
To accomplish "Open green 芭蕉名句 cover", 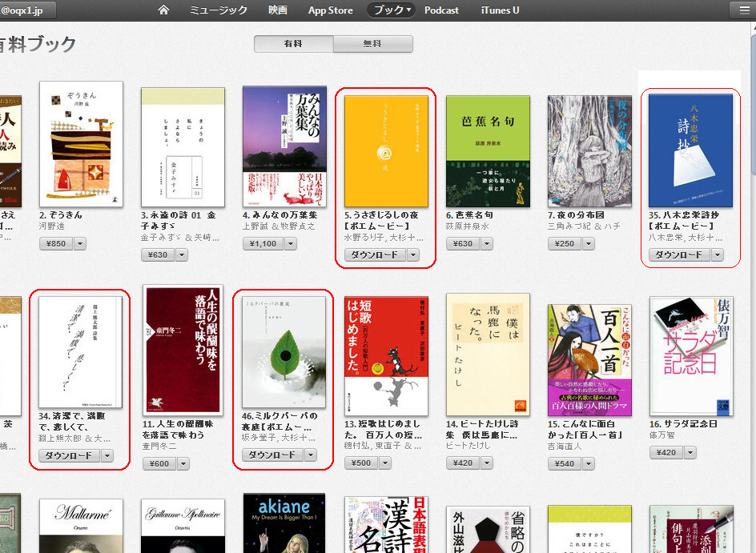I will [x=488, y=151].
